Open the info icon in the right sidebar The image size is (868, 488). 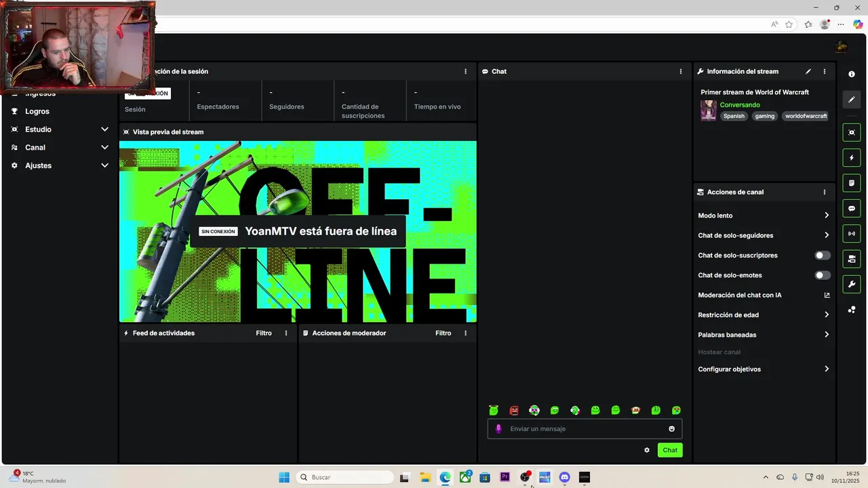point(852,74)
